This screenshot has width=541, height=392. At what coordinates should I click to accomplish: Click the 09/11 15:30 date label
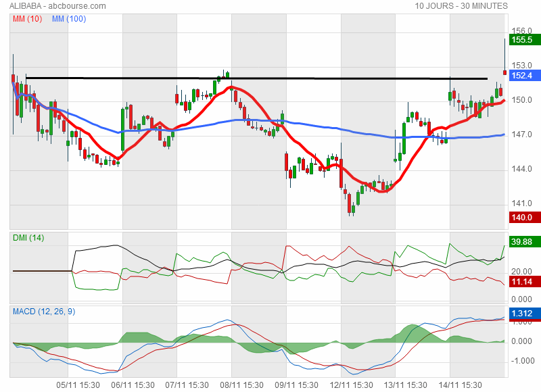[x=296, y=385]
